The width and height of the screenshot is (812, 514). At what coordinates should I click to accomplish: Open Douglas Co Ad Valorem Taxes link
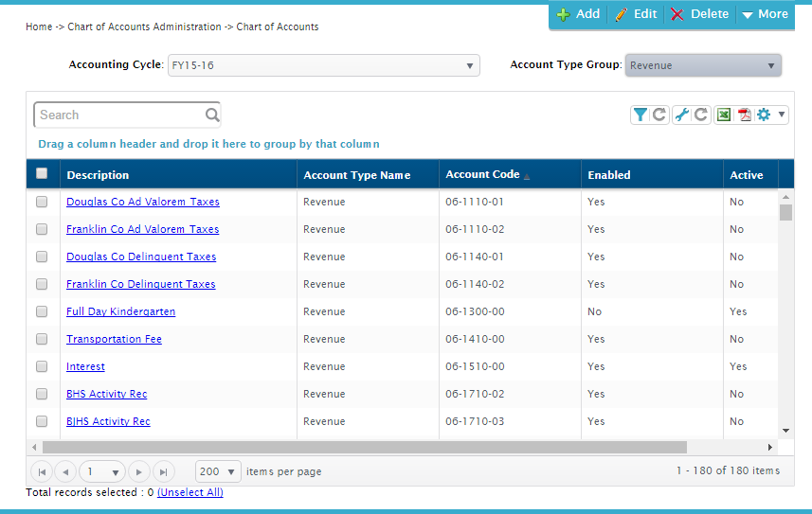click(x=143, y=202)
